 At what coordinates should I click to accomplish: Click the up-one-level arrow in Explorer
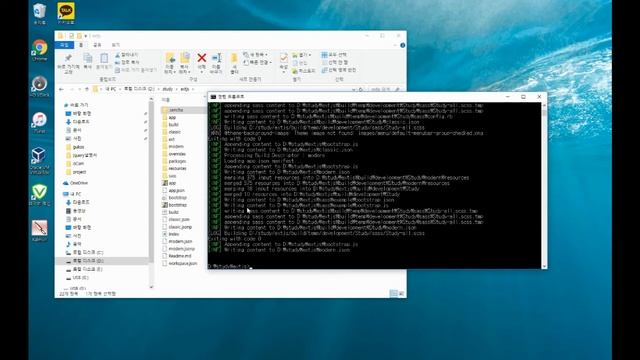(87, 89)
